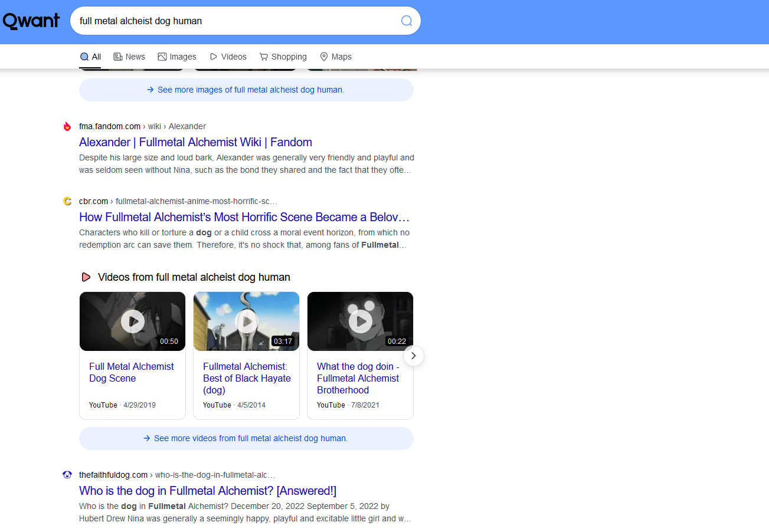Click the 00:22 duration badge
Image resolution: width=769 pixels, height=532 pixels.
[397, 341]
